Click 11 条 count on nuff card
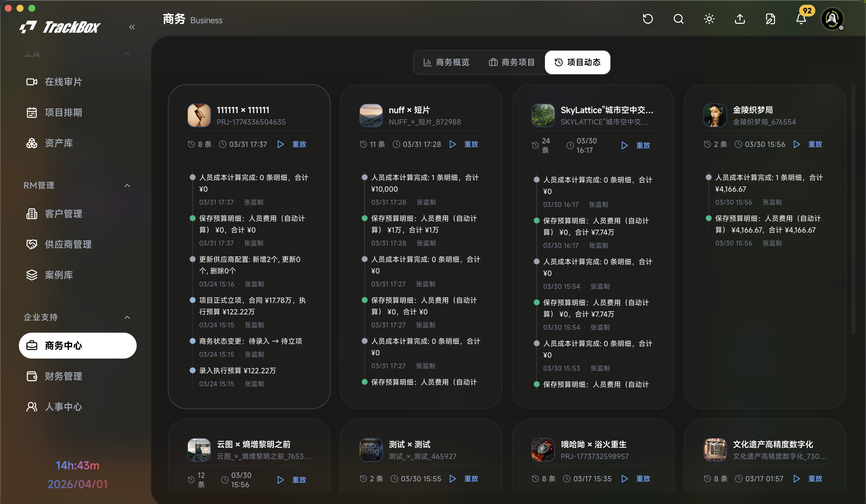This screenshot has height=504, width=866. coord(372,144)
